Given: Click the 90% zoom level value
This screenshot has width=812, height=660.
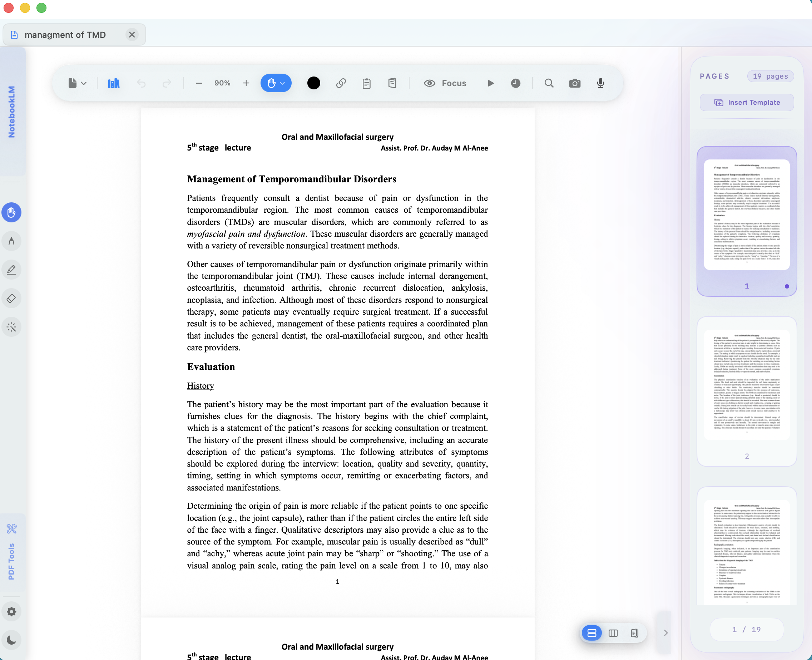Looking at the screenshot, I should 222,83.
